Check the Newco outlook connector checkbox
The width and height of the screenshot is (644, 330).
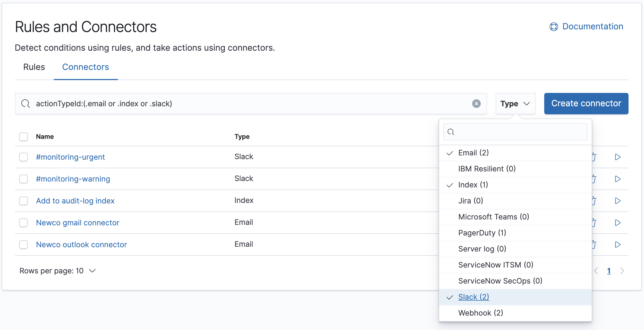pos(23,245)
